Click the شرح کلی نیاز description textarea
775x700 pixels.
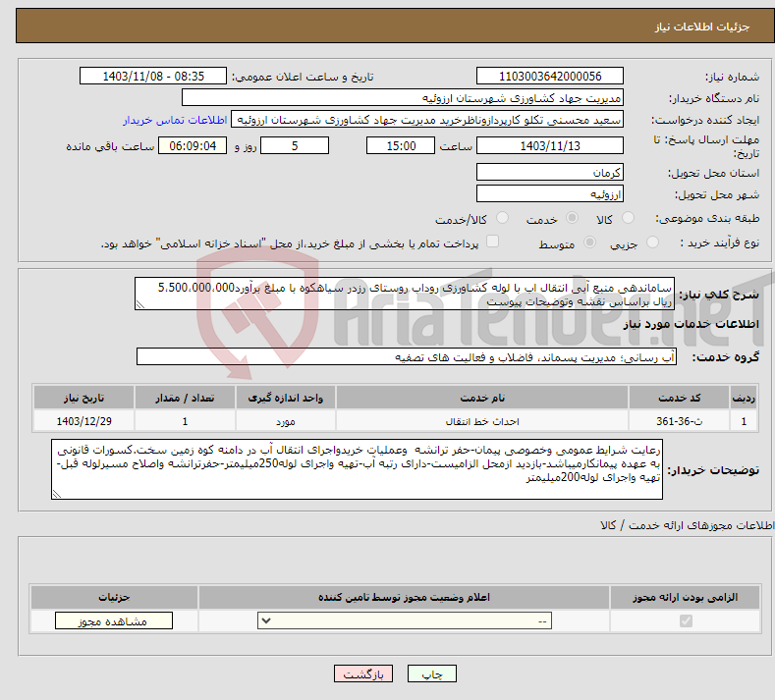pos(405,294)
